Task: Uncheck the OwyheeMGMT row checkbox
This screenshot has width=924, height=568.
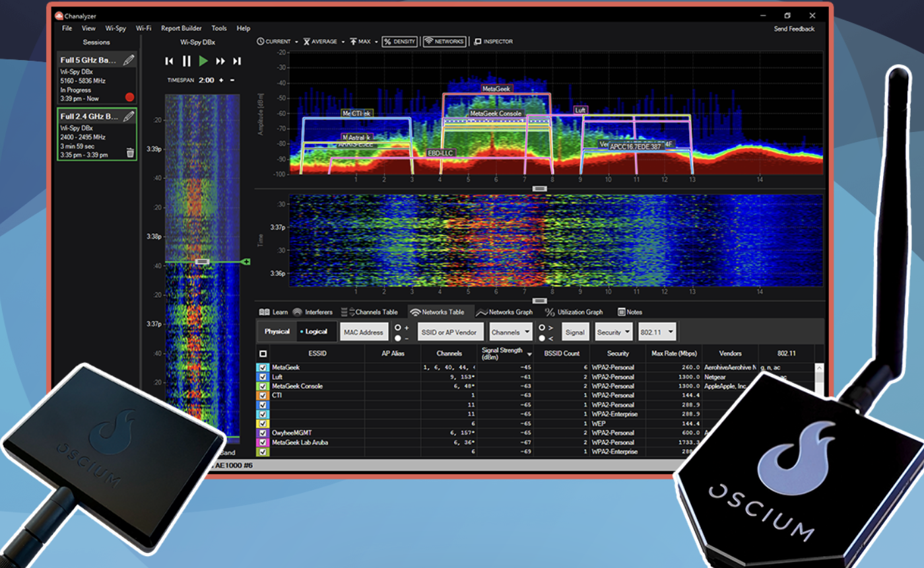Action: 263,433
